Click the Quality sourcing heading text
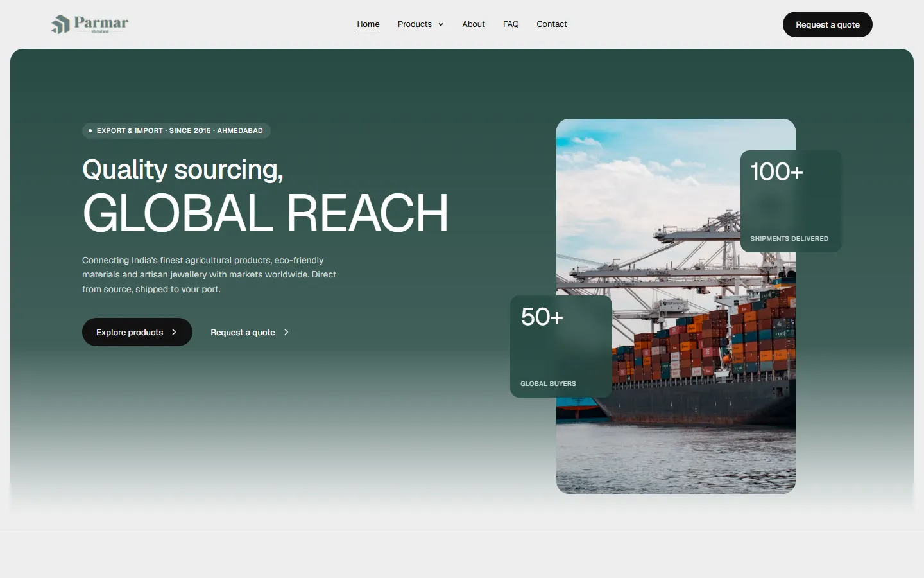924x578 pixels. click(x=183, y=170)
